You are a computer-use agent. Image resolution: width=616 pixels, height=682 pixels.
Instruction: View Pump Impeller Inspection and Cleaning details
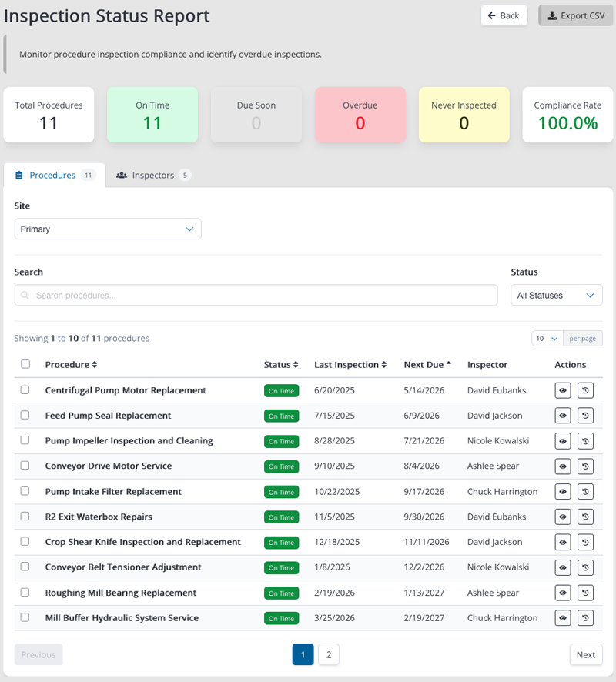563,440
